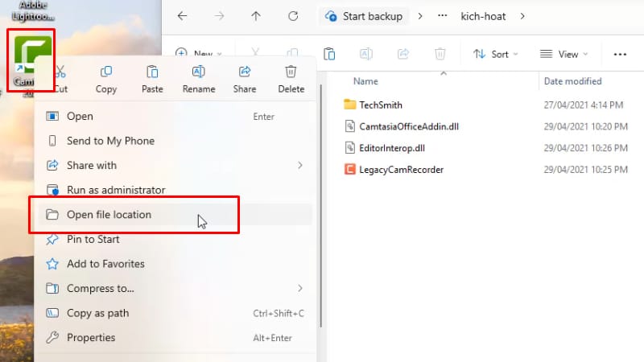This screenshot has width=644, height=362.
Task: Click the Paste icon in context menu
Action: pos(152,72)
